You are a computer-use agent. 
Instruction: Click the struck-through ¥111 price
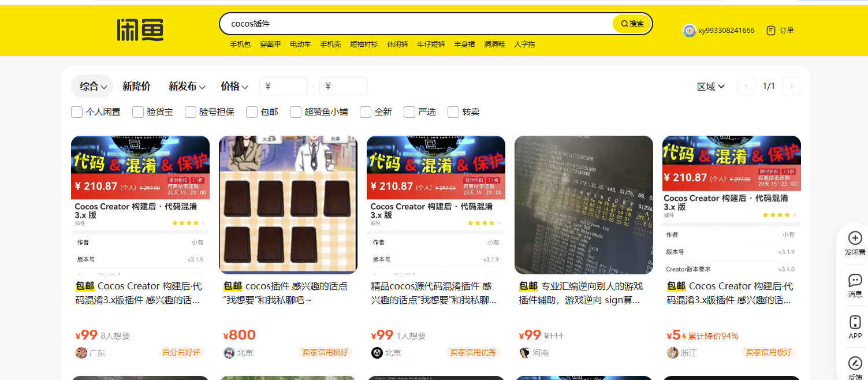[x=554, y=336]
